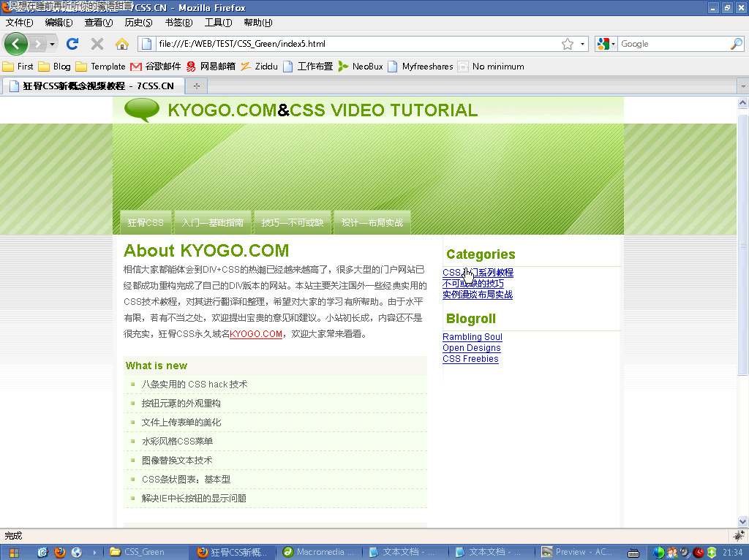Screen dimensions: 749x560
Task: Switch to CSS_Green folder in taskbar
Action: (x=144, y=552)
